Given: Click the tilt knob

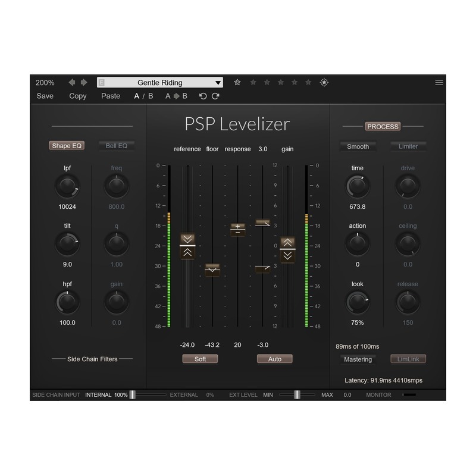Looking at the screenshot, I should (67, 244).
